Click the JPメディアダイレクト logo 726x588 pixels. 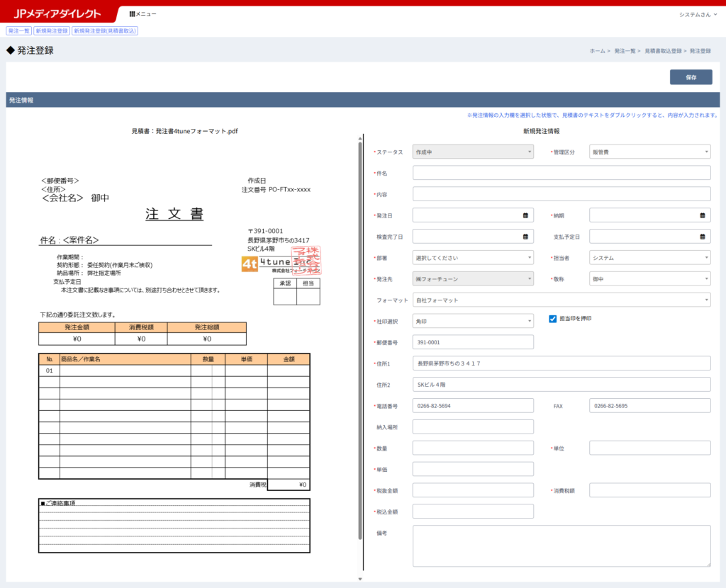[x=57, y=14]
